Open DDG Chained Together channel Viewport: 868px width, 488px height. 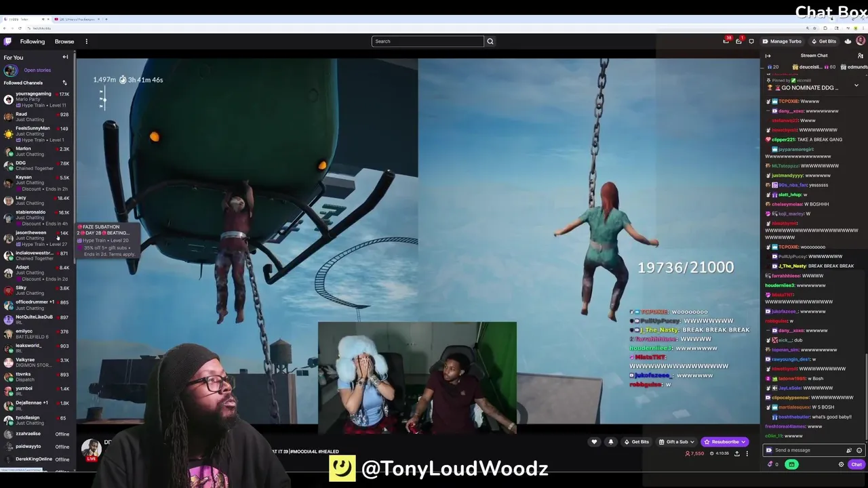click(36, 165)
